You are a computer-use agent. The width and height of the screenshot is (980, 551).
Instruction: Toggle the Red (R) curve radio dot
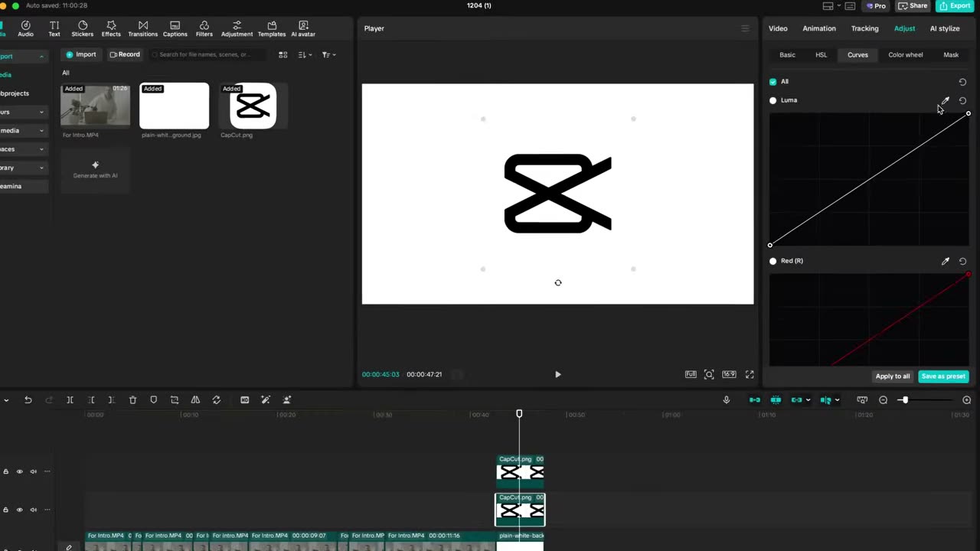pyautogui.click(x=773, y=261)
